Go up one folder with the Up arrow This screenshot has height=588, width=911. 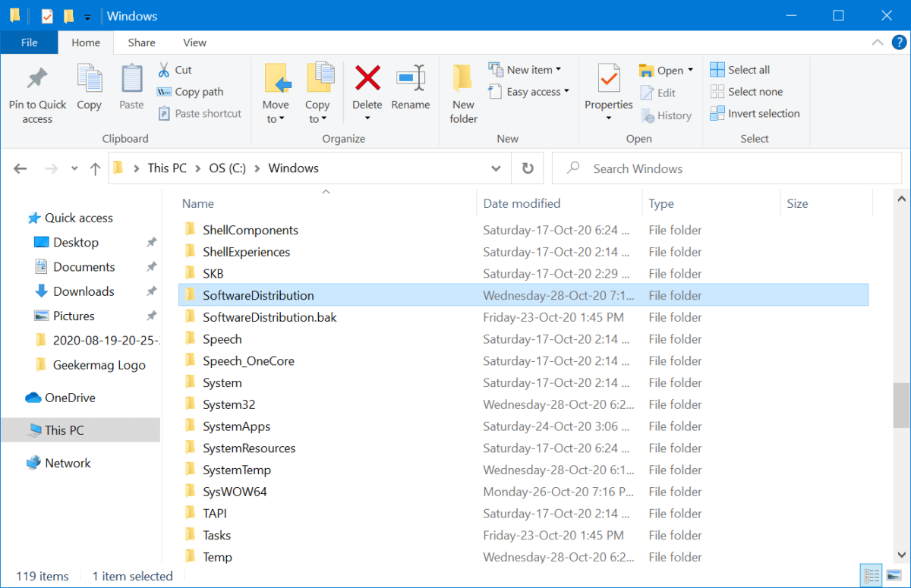coord(95,168)
